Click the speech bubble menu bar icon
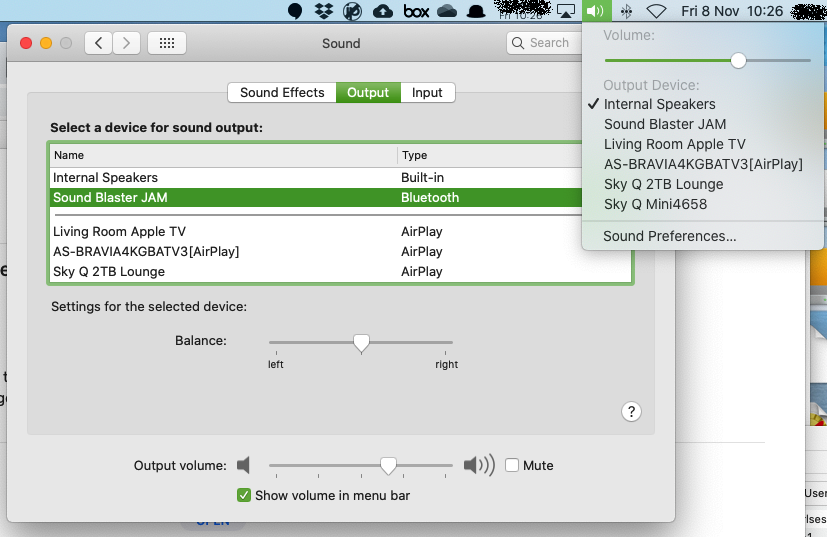Viewport: 827px width, 537px height. point(295,11)
